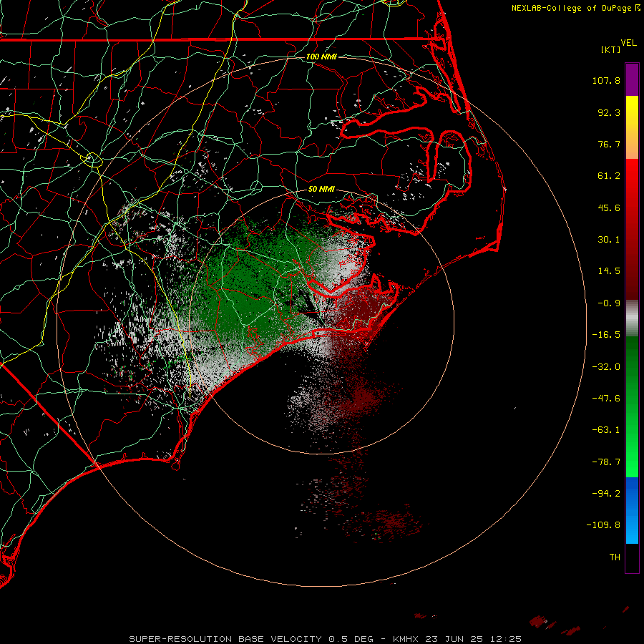Click the 30.1 velocity scale value
This screenshot has height=644, width=644.
pos(609,240)
